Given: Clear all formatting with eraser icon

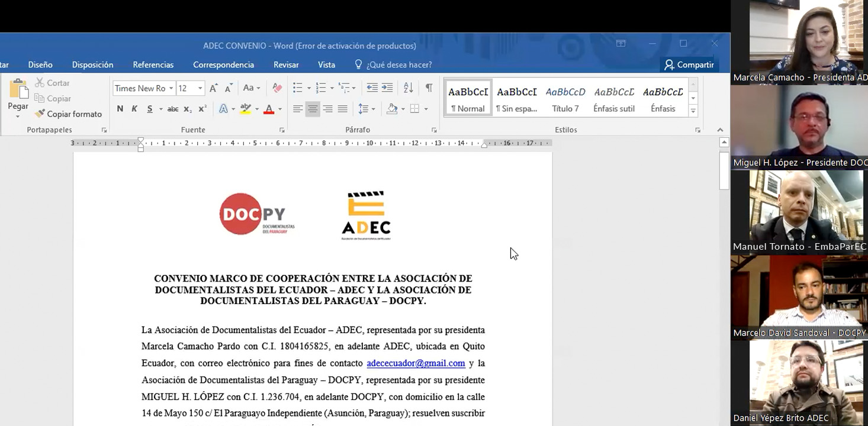Looking at the screenshot, I should pyautogui.click(x=277, y=88).
